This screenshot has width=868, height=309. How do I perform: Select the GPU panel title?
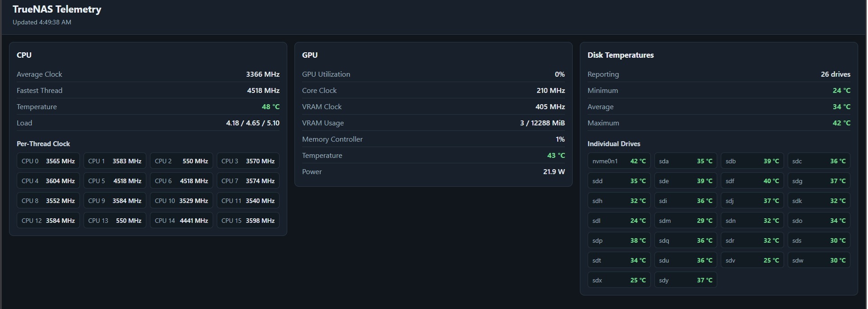tap(310, 55)
